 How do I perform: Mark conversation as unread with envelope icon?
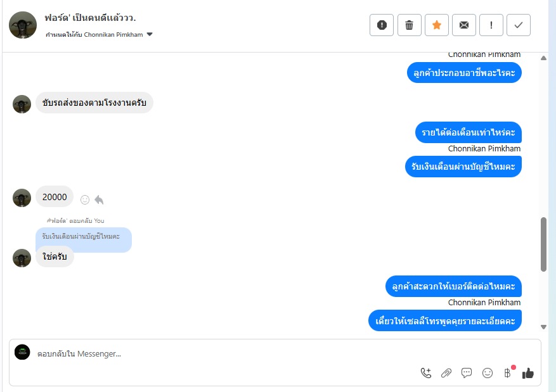[464, 25]
